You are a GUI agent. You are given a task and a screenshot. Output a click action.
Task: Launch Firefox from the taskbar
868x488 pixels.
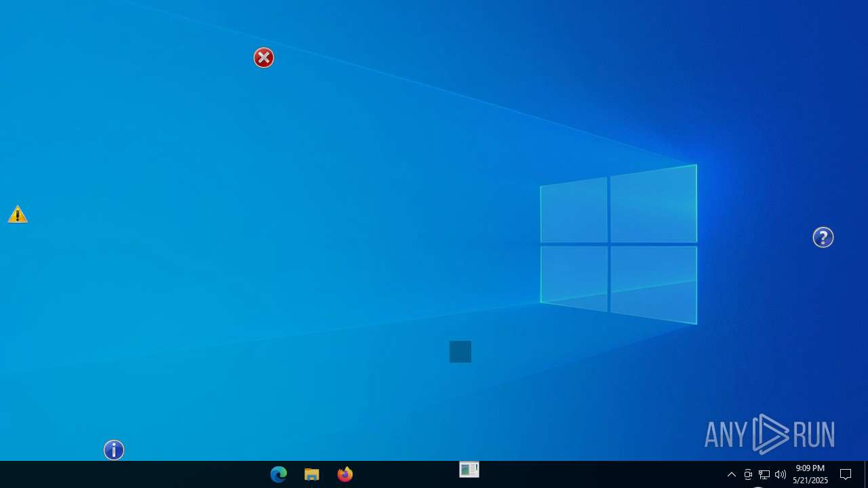[x=345, y=474]
